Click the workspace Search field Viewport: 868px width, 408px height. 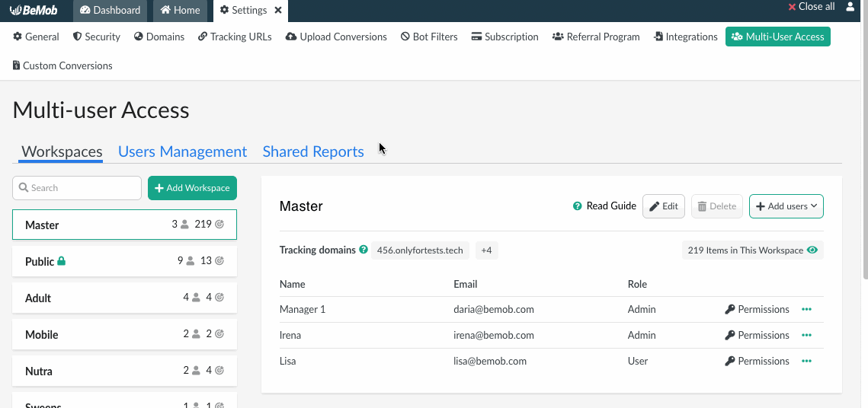[x=77, y=188]
